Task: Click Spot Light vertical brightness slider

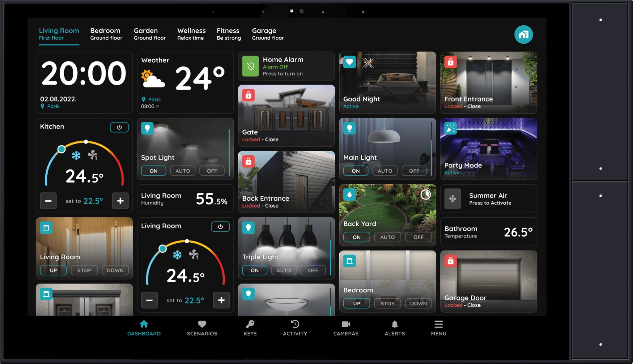Action: [229, 153]
